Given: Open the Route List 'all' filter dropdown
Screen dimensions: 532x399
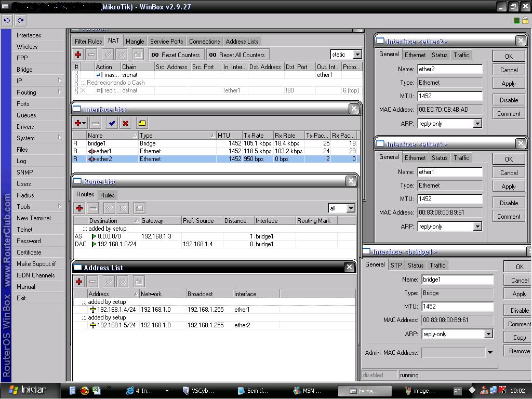Looking at the screenshot, I should [351, 208].
